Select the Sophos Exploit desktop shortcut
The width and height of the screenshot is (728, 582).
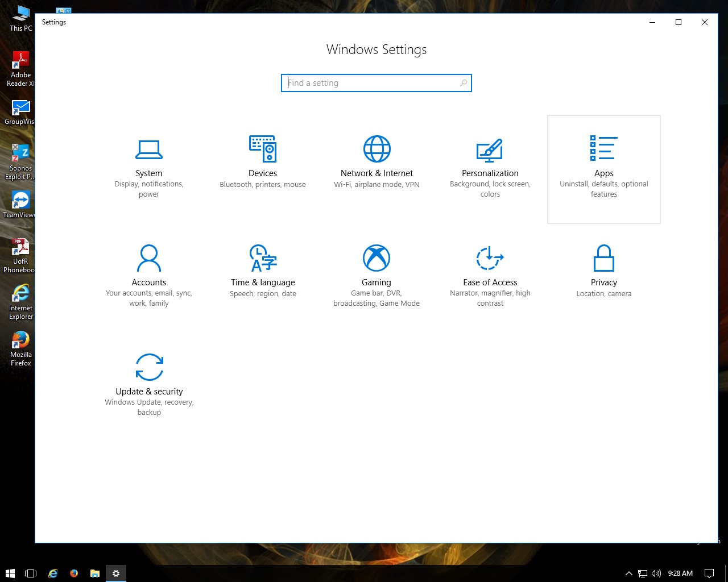[21, 162]
